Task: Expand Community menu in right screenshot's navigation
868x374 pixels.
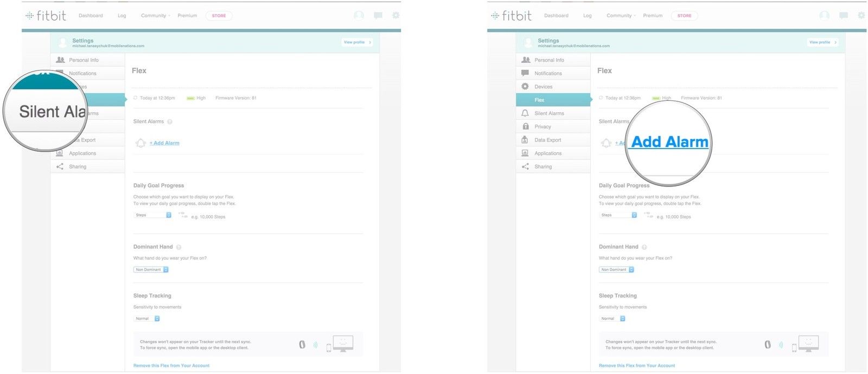Action: click(x=621, y=16)
